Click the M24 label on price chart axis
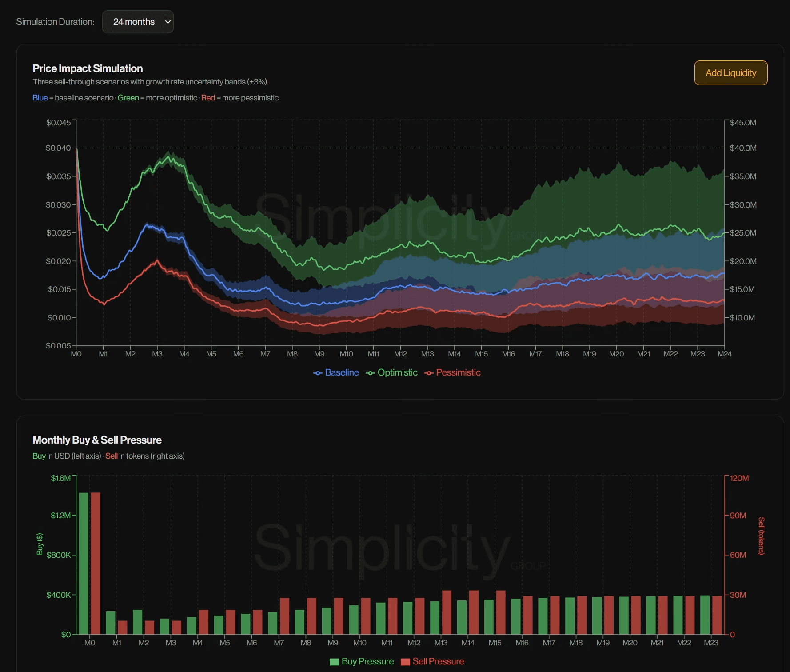This screenshot has width=790, height=672. [x=724, y=354]
